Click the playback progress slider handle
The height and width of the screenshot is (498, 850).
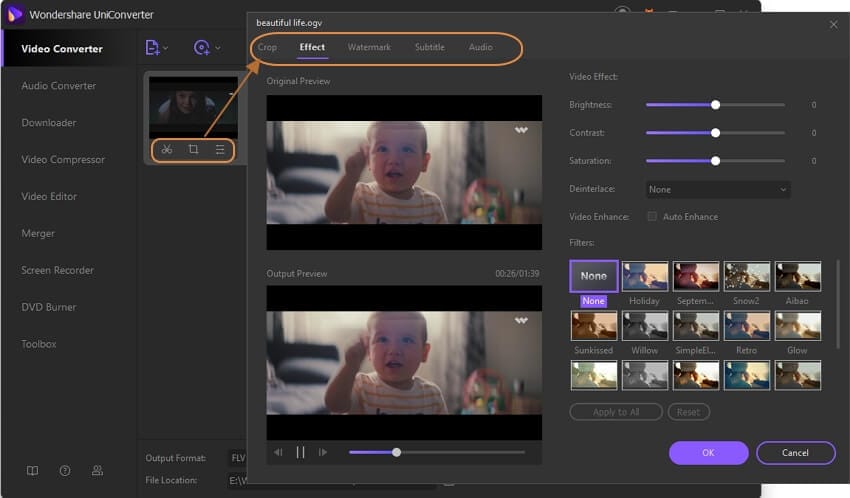(396, 452)
